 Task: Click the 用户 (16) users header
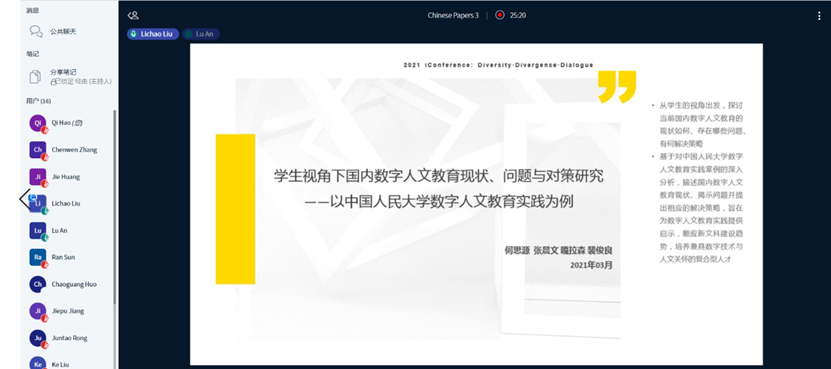coord(39,101)
